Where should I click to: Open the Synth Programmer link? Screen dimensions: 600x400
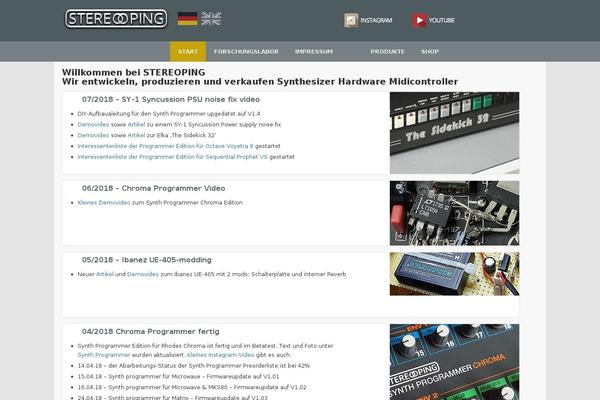click(x=104, y=355)
